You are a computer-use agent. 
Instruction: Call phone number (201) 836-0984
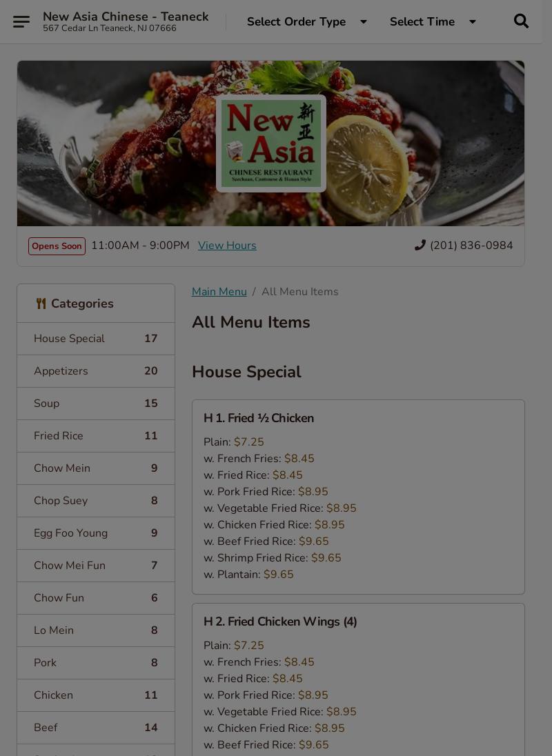471,246
